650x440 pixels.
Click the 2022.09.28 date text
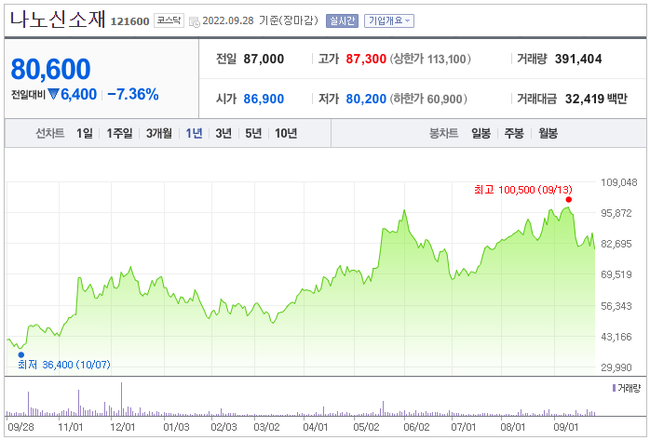click(228, 21)
